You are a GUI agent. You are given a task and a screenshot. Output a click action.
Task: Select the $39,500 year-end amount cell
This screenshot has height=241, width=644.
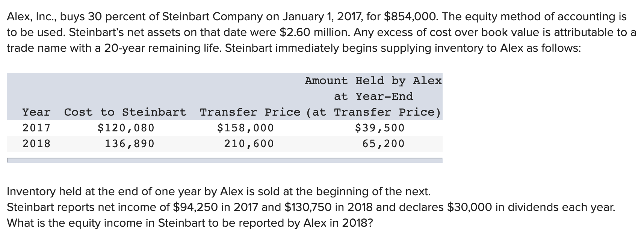(380, 128)
